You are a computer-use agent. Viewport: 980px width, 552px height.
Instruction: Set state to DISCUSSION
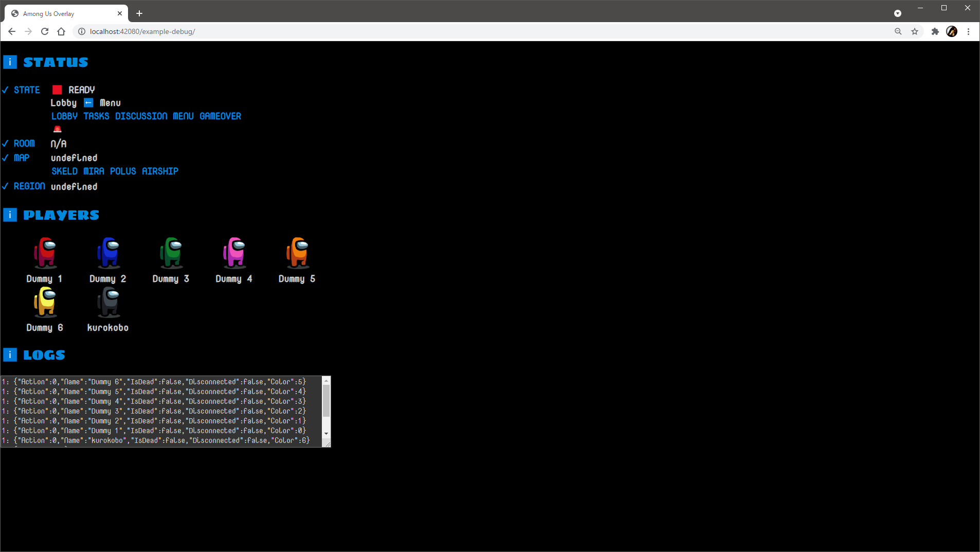141,116
